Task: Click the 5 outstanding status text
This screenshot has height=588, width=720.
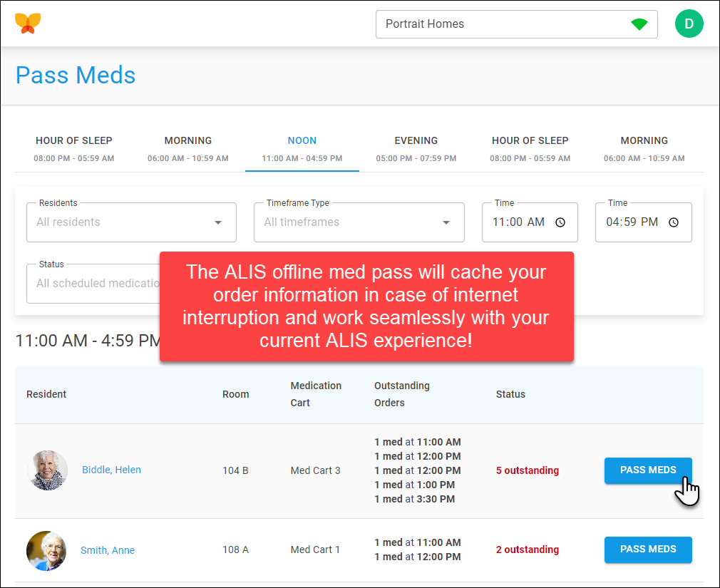Action: tap(527, 470)
